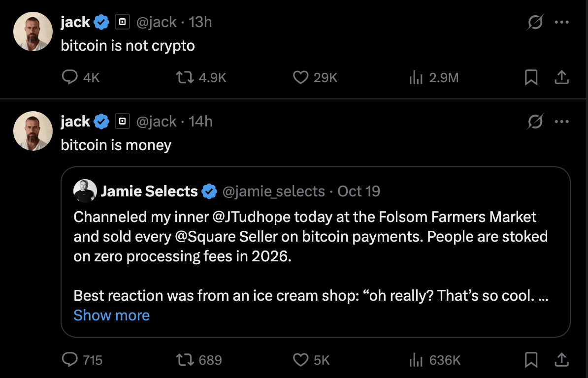The height and width of the screenshot is (378, 588).
Task: Repost the "bitcoin is money" post
Action: 184,360
